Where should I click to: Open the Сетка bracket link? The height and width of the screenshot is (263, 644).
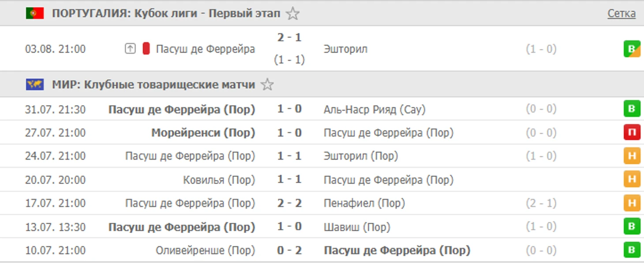[x=622, y=14]
